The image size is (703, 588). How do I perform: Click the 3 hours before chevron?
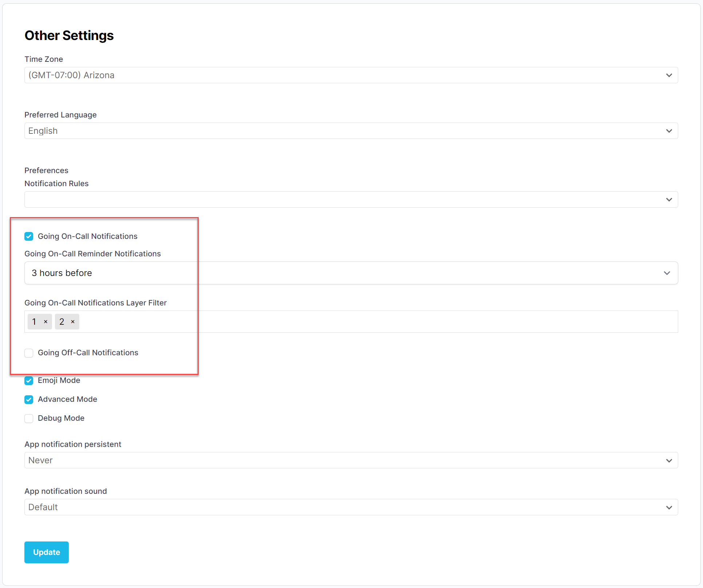point(667,273)
